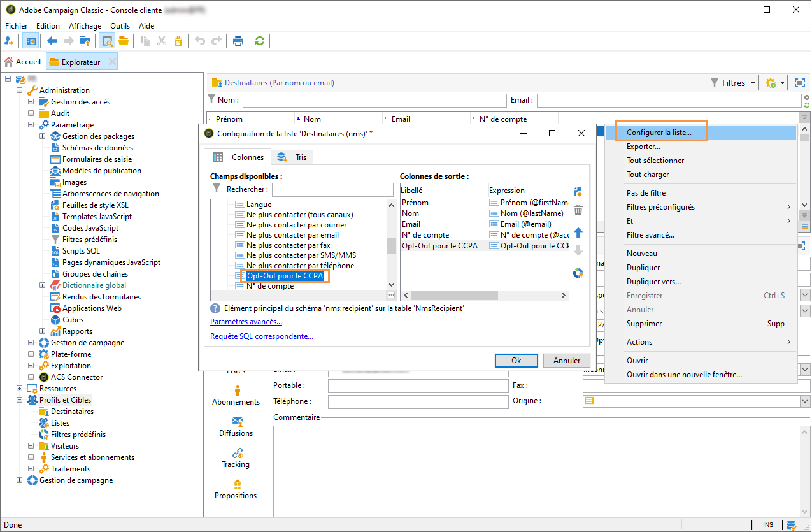Image resolution: width=812 pixels, height=532 pixels.
Task: Switch to the Tris tab
Action: [294, 157]
